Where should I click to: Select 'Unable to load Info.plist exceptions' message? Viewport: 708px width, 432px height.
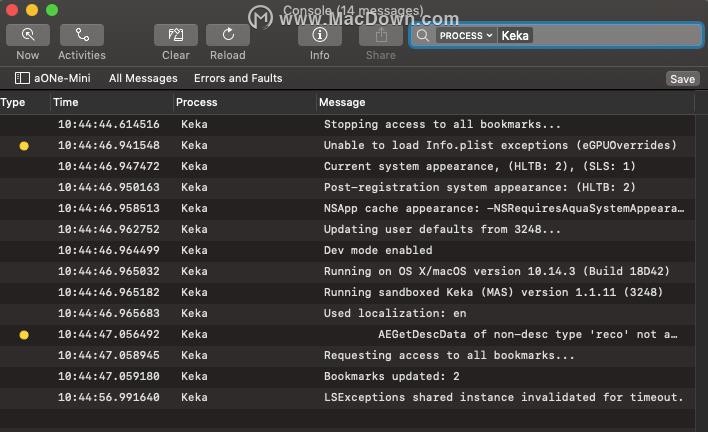(500, 145)
